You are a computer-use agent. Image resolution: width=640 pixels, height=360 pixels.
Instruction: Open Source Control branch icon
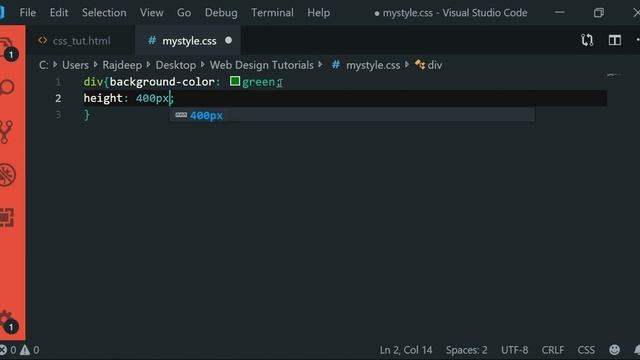(x=6, y=132)
